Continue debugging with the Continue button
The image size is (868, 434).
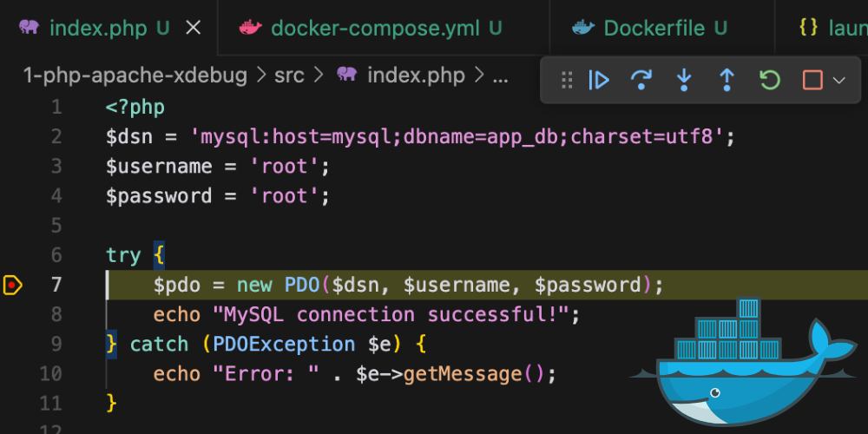coord(599,80)
